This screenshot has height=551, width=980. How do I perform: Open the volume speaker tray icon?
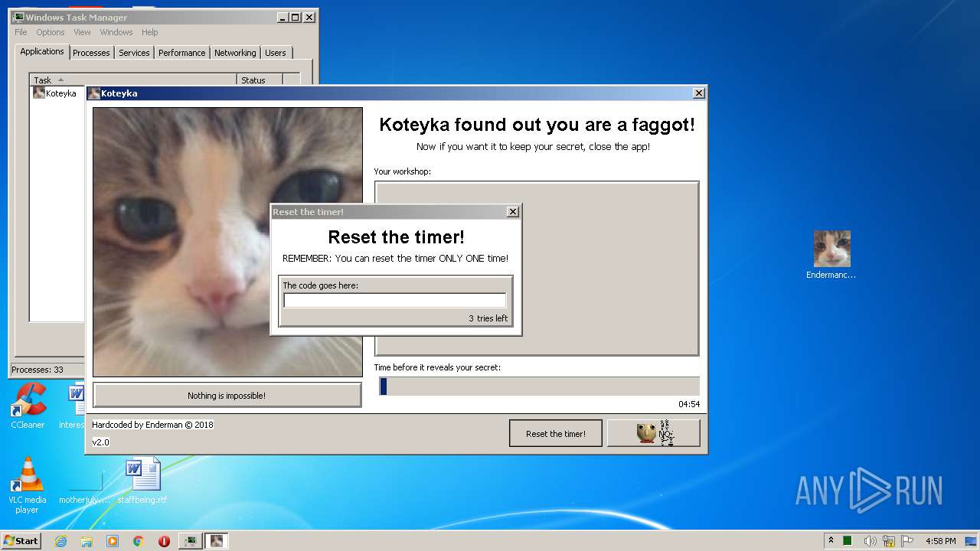(870, 540)
